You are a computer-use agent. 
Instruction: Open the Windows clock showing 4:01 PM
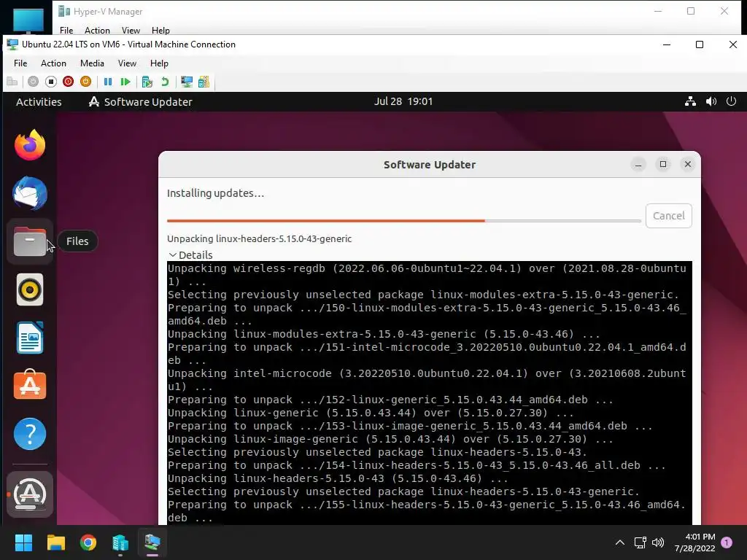point(694,542)
